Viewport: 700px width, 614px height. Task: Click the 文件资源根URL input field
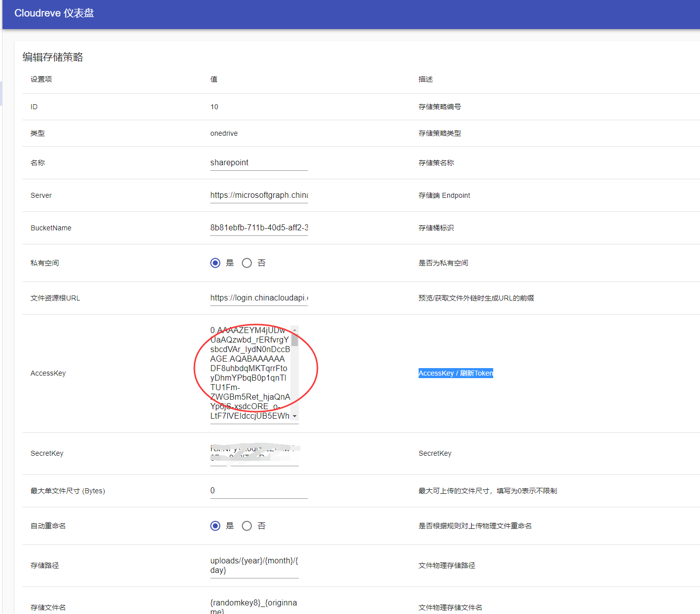(x=259, y=298)
